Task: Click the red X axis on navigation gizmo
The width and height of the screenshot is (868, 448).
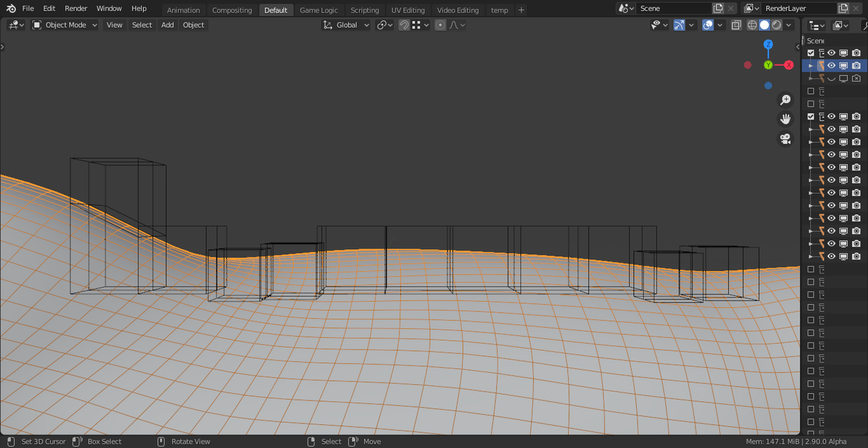Action: point(789,65)
